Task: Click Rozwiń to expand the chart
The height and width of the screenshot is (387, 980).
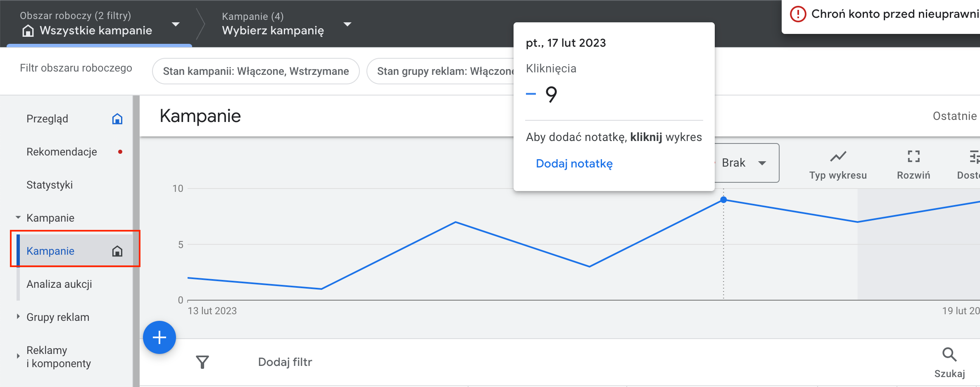Action: (x=913, y=162)
